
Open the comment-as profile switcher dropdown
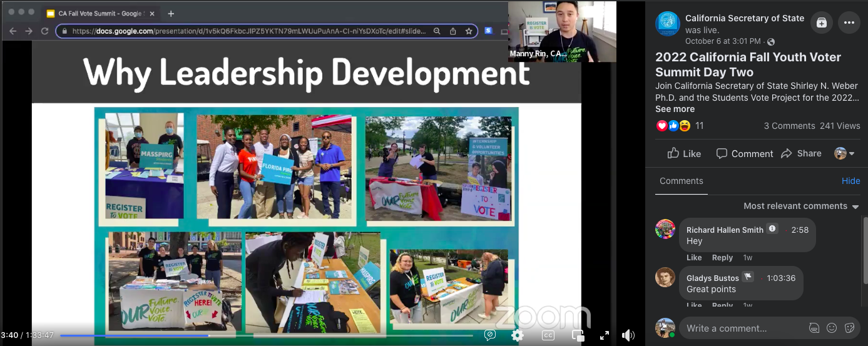coord(844,153)
